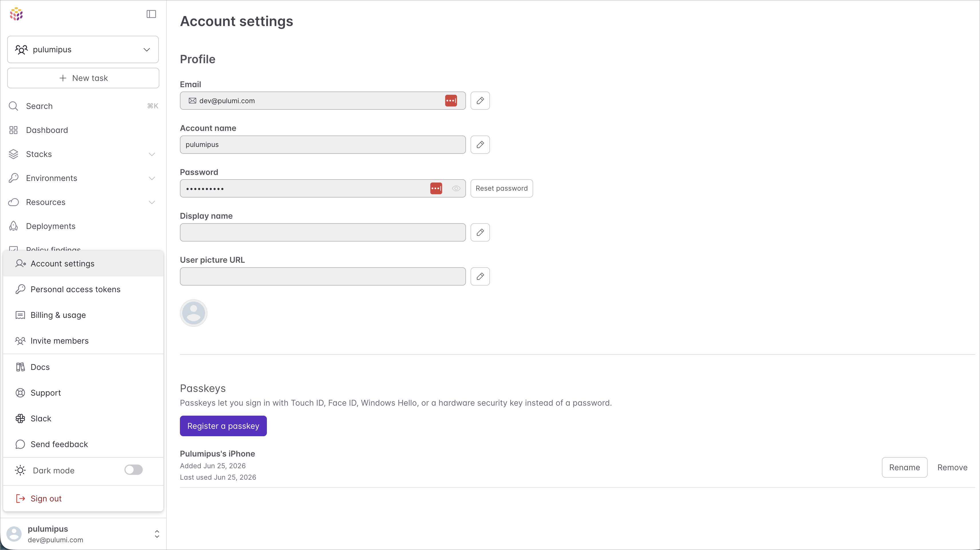Click the mail envelope icon in Email field
This screenshot has height=550, width=980.
point(193,101)
